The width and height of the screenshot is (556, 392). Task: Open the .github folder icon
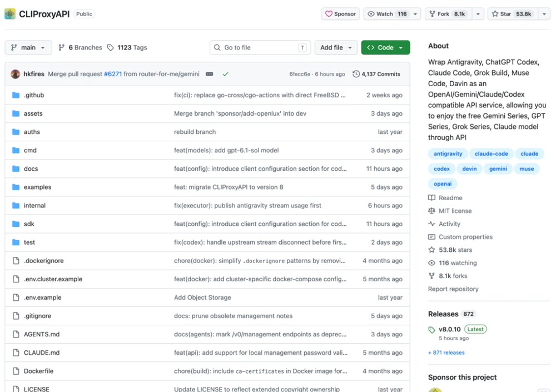point(16,95)
